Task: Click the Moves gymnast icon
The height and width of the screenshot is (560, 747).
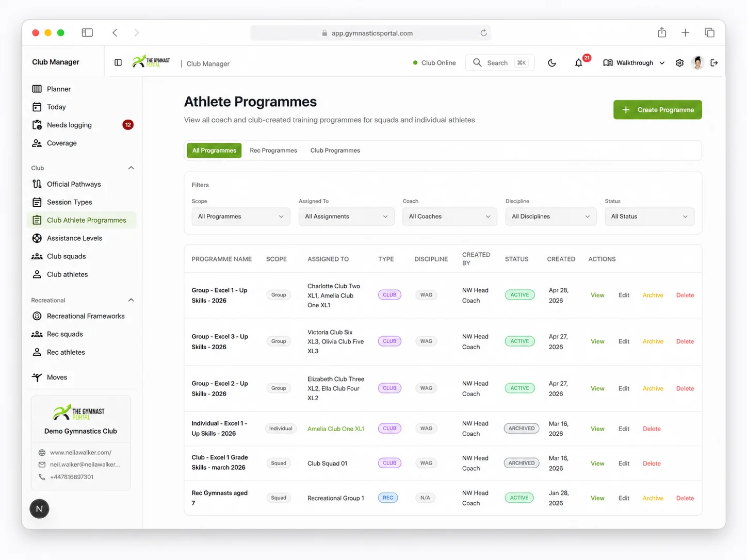Action: click(37, 377)
